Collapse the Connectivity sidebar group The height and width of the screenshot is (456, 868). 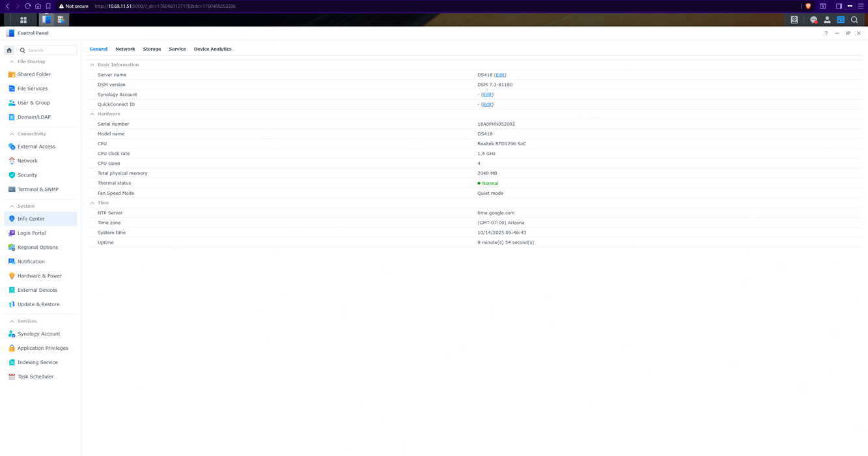[x=12, y=134]
